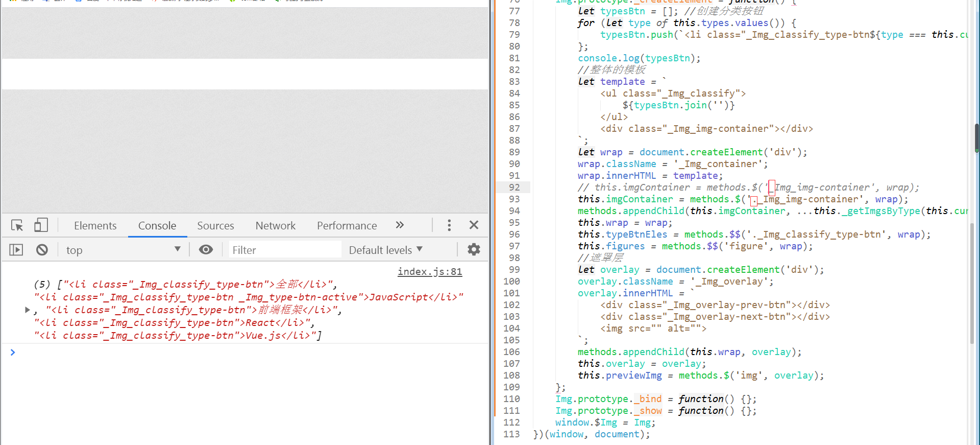Click window.$Img on line 112
980x445 pixels.
pyautogui.click(x=586, y=423)
